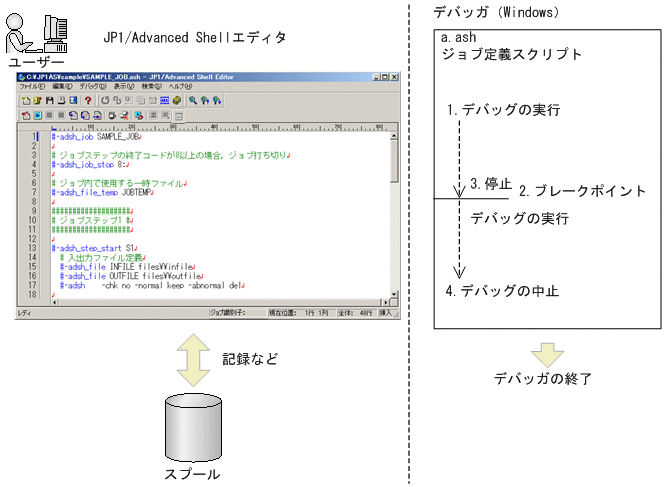
Task: Click line 1 '#-adsh_job SAMPLE_JOB'
Action: point(97,137)
